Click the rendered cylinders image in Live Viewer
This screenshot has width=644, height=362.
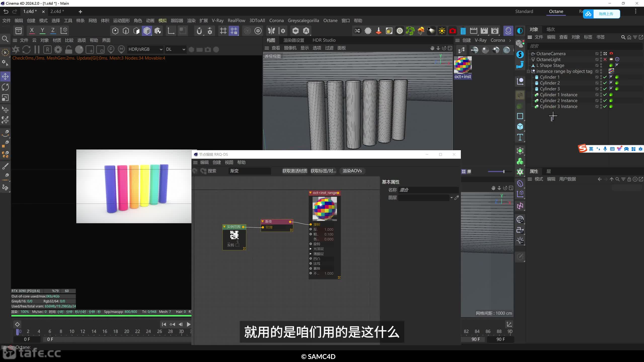134,186
